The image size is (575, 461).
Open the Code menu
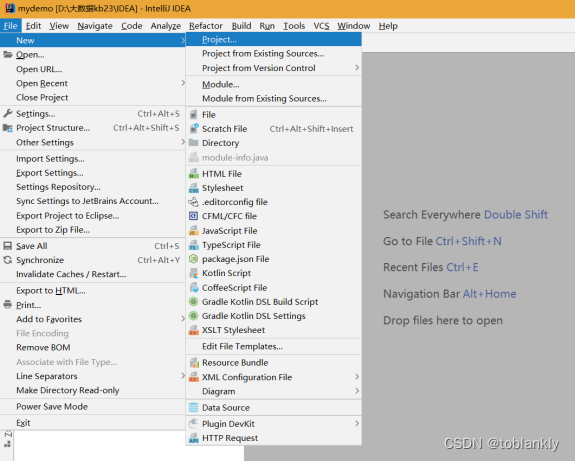point(132,26)
